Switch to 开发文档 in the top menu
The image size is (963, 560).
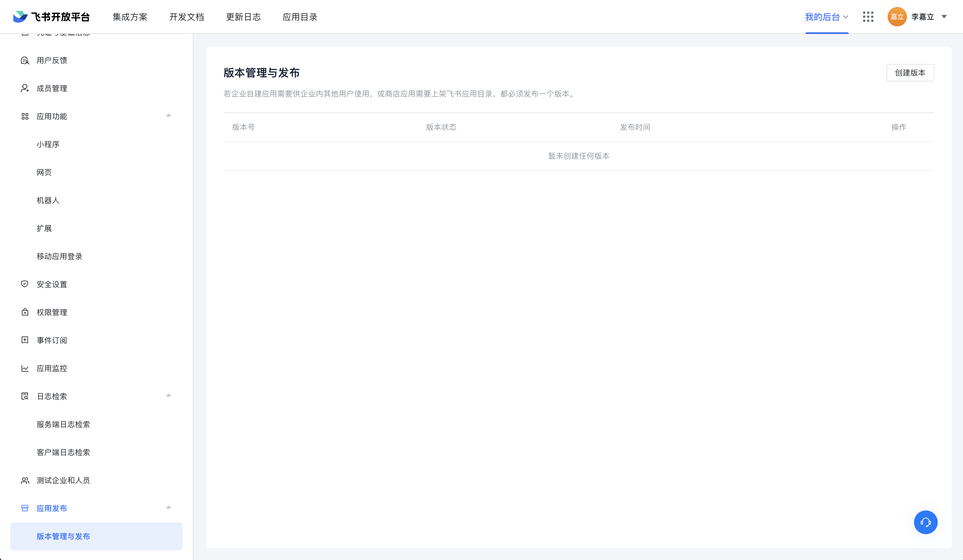tap(187, 17)
